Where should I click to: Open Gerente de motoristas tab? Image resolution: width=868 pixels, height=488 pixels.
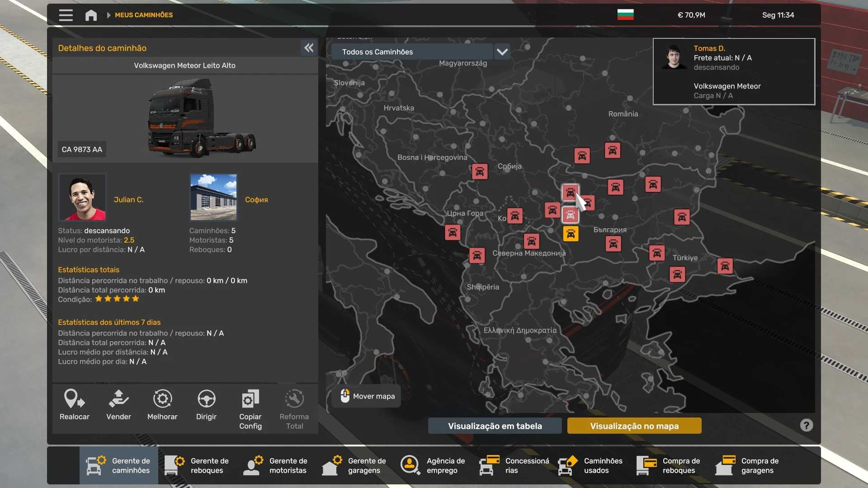(276, 465)
